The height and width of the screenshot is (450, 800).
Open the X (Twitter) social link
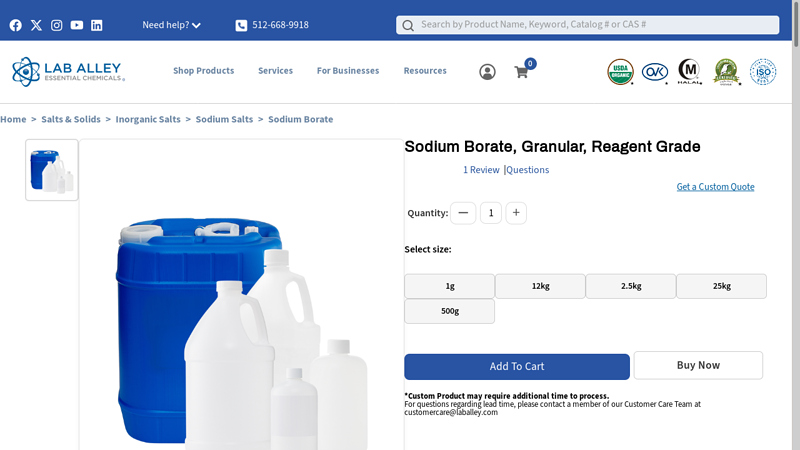click(36, 25)
